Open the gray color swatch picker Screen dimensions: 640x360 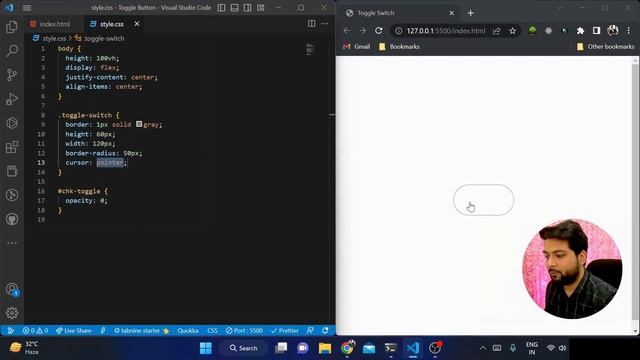pyautogui.click(x=139, y=124)
